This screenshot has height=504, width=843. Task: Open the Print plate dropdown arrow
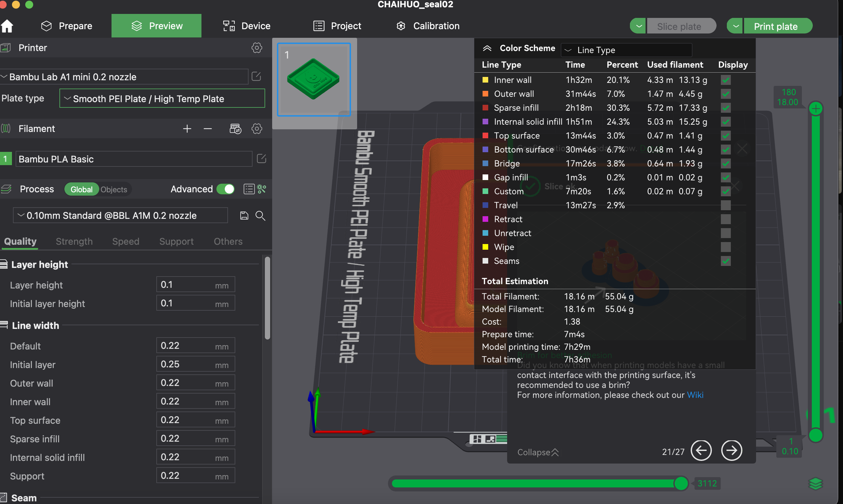coord(735,26)
